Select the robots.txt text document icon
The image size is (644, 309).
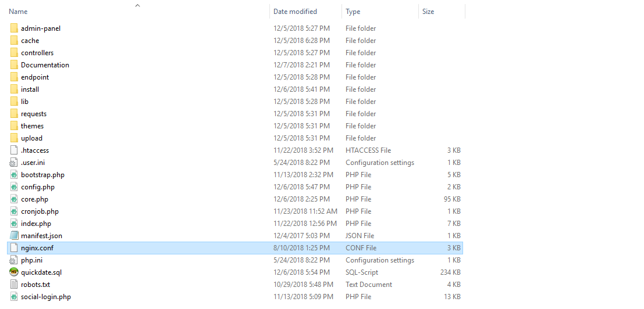[x=14, y=285]
